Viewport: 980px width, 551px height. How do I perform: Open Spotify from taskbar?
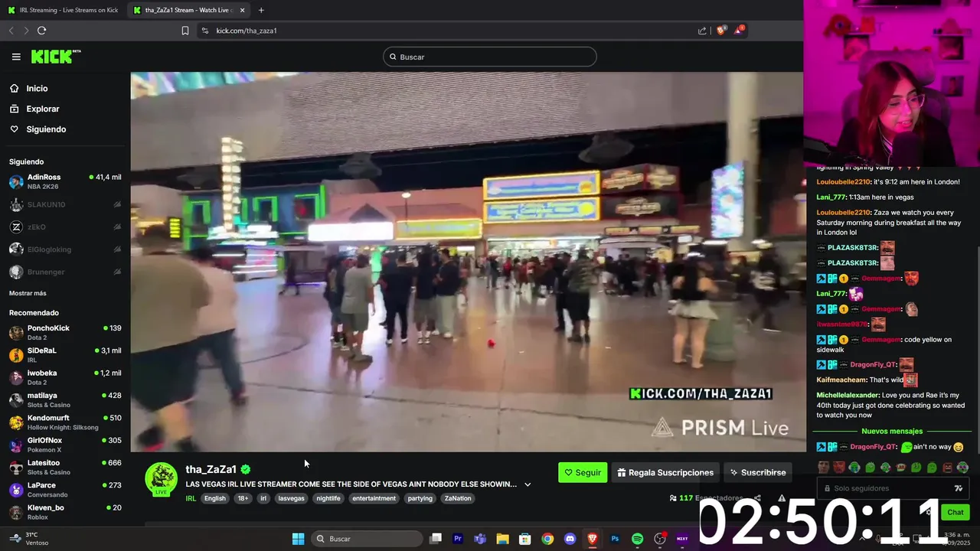point(637,539)
